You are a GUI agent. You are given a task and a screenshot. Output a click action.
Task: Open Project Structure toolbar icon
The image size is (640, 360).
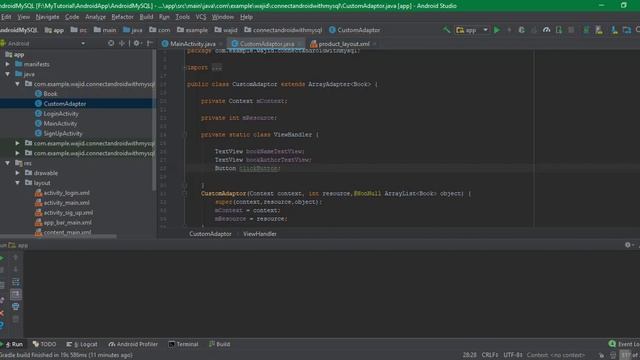(627, 30)
